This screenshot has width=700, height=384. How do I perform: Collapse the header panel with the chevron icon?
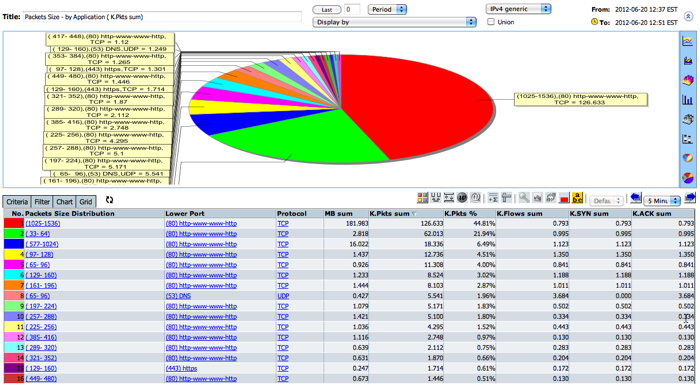(x=688, y=17)
